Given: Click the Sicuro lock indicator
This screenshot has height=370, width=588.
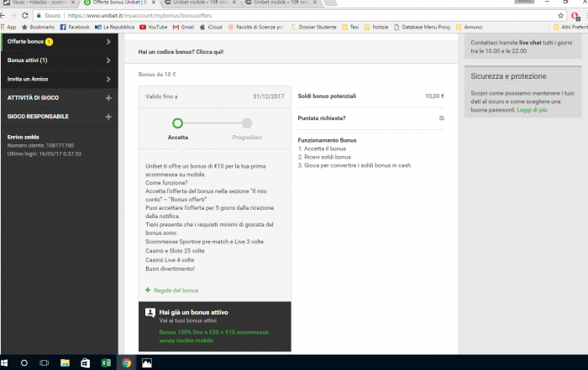Looking at the screenshot, I should [49, 16].
